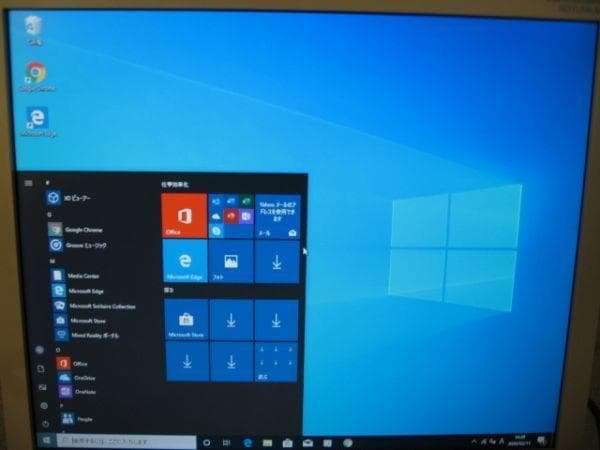
Task: Jump via the G letter header
Action: click(x=49, y=215)
